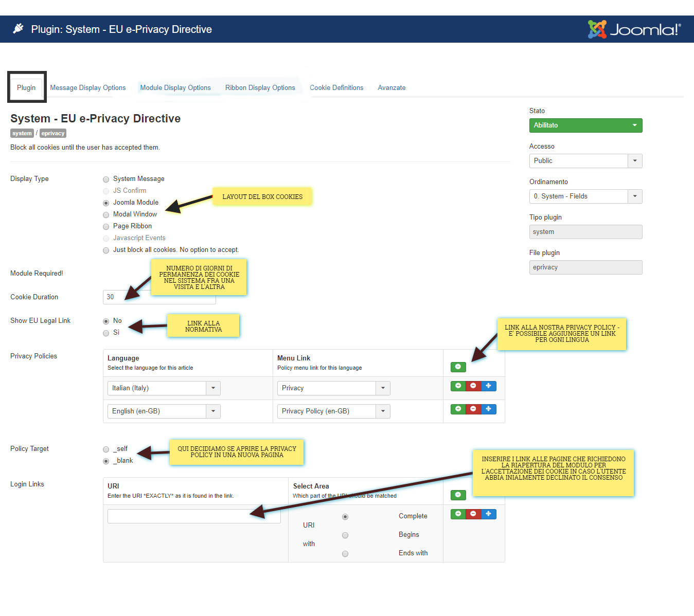Image resolution: width=694 pixels, height=616 pixels.
Task: Open the Cookie Definitions tab
Action: [x=336, y=88]
